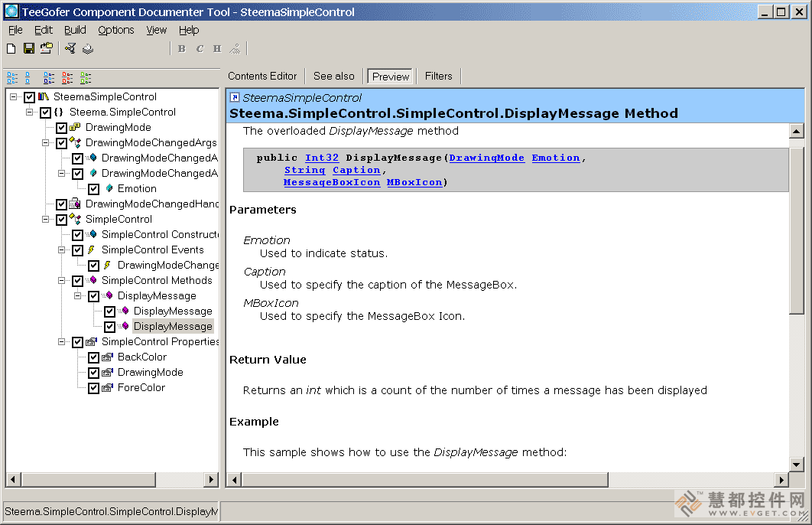Viewport: 812px width, 525px height.
Task: Click the H formatting toolbar icon
Action: tap(217, 49)
